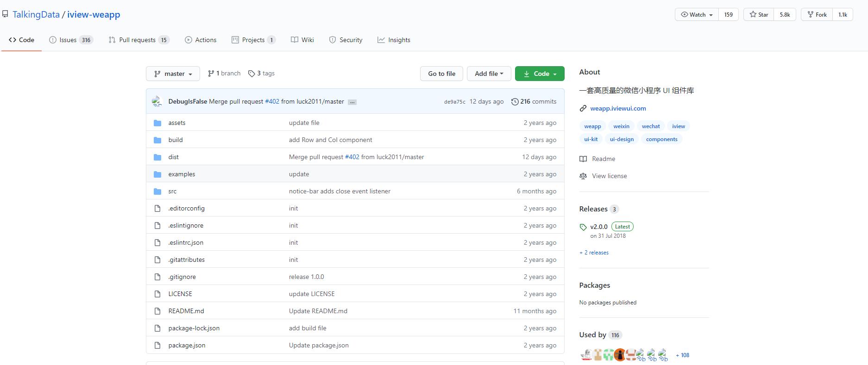Open the v2.0.0 release link
868x365 pixels.
click(x=599, y=227)
